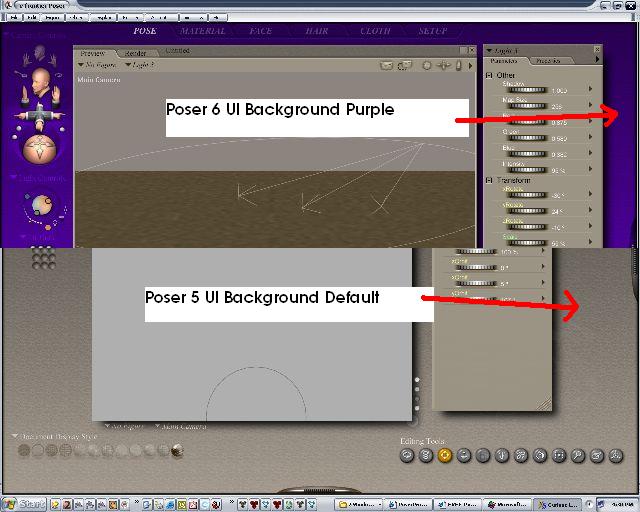Choose Hidden Line display style sphere
This screenshot has height=512, width=640.
[66, 451]
